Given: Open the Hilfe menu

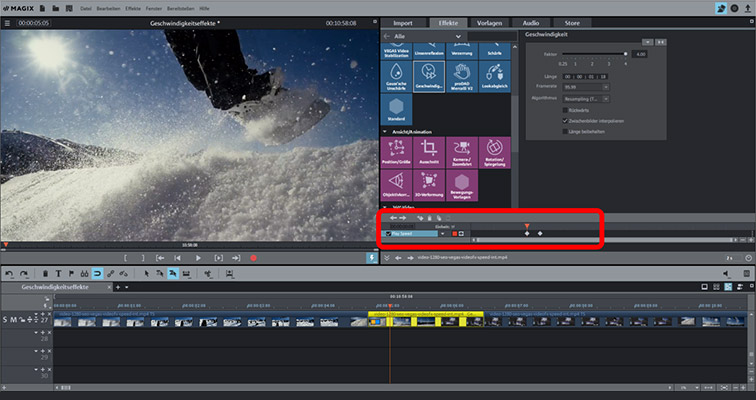Looking at the screenshot, I should point(204,9).
